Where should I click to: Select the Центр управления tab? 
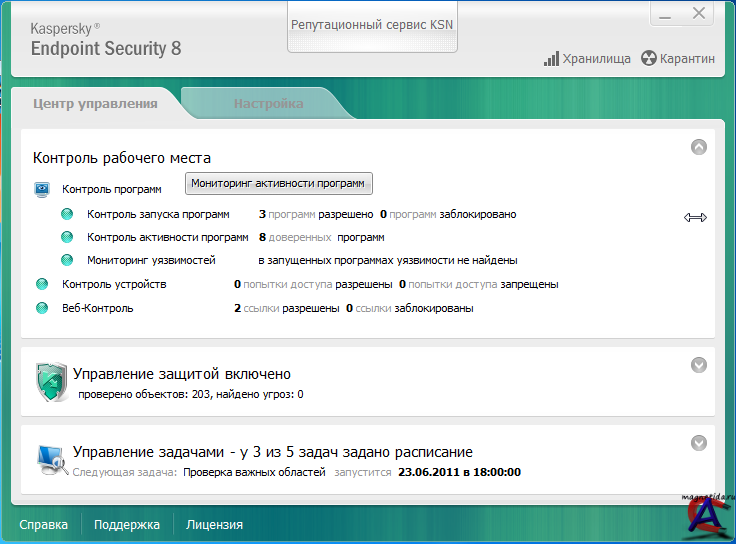(x=95, y=104)
